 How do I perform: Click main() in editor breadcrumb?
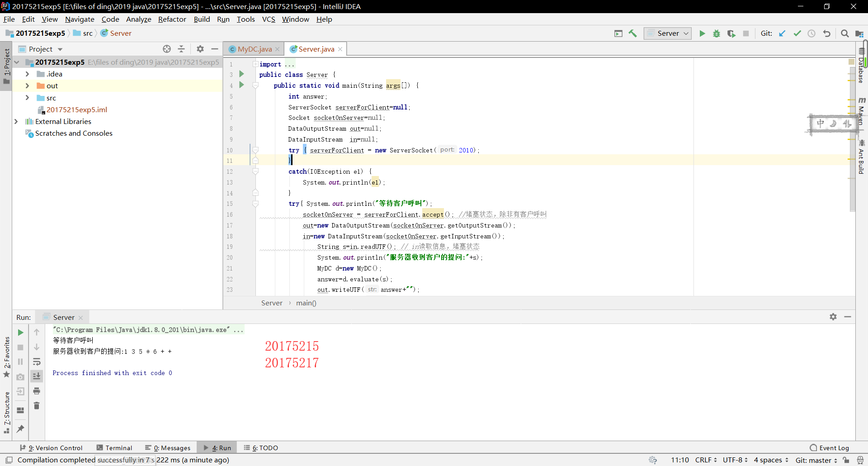(x=306, y=303)
